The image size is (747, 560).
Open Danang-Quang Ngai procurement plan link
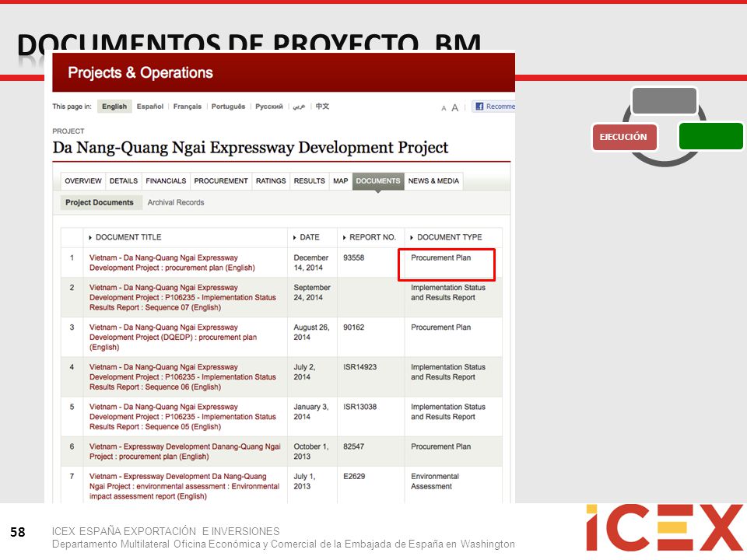click(x=185, y=451)
